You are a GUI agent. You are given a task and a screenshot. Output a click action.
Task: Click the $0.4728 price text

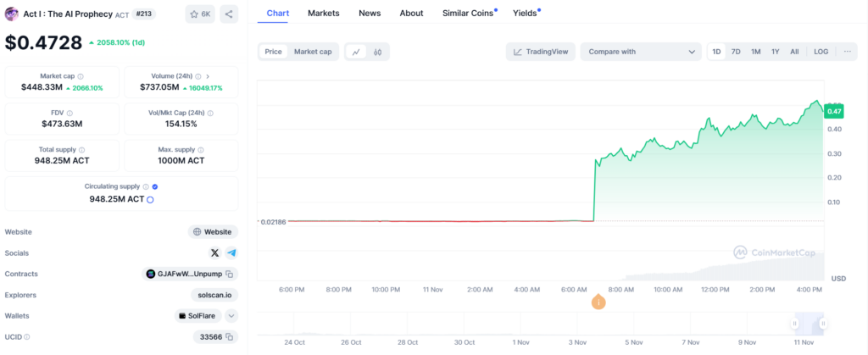click(44, 42)
